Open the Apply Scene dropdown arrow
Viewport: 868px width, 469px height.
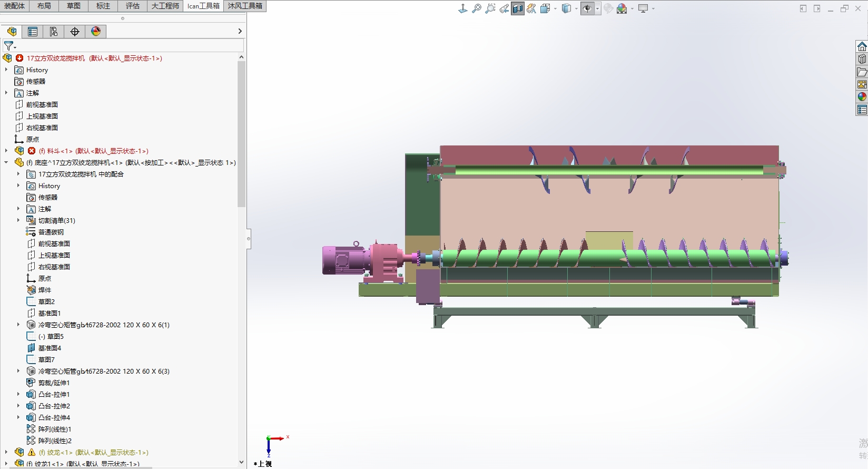point(632,8)
